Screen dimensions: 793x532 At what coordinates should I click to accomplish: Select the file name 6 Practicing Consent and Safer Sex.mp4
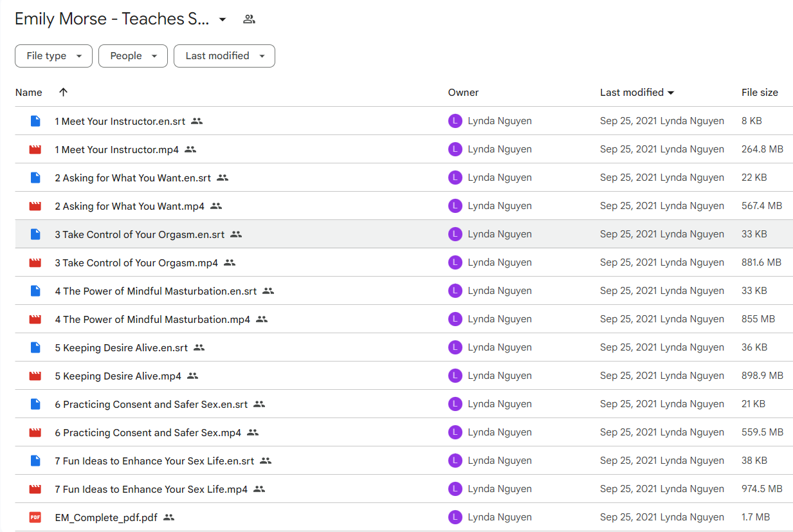(149, 432)
